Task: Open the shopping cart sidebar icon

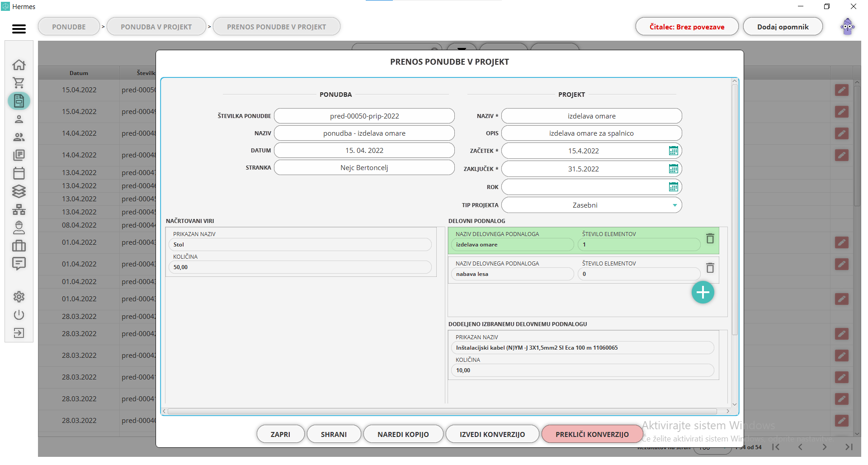Action: tap(19, 83)
